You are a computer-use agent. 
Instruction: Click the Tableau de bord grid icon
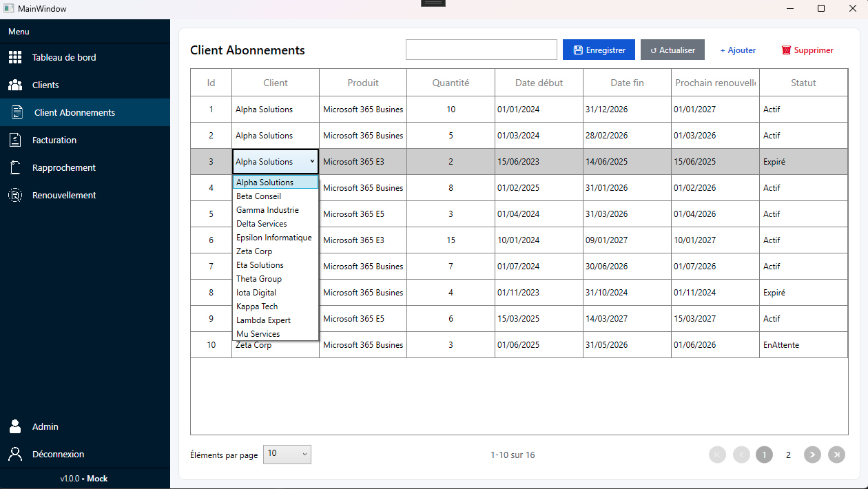15,57
